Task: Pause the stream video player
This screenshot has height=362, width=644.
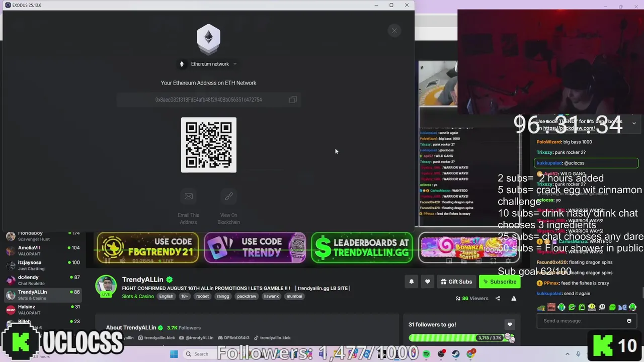Action: tap(108, 260)
